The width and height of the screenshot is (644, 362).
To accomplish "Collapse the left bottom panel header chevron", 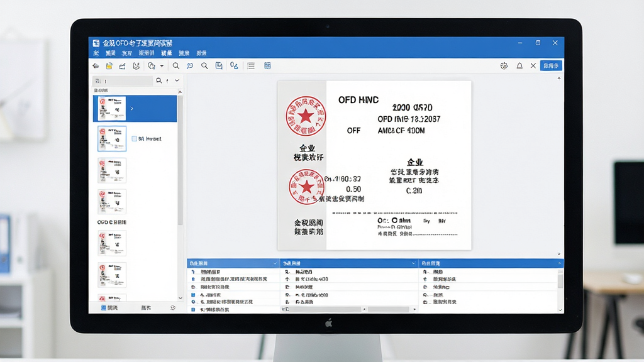I will point(275,263).
